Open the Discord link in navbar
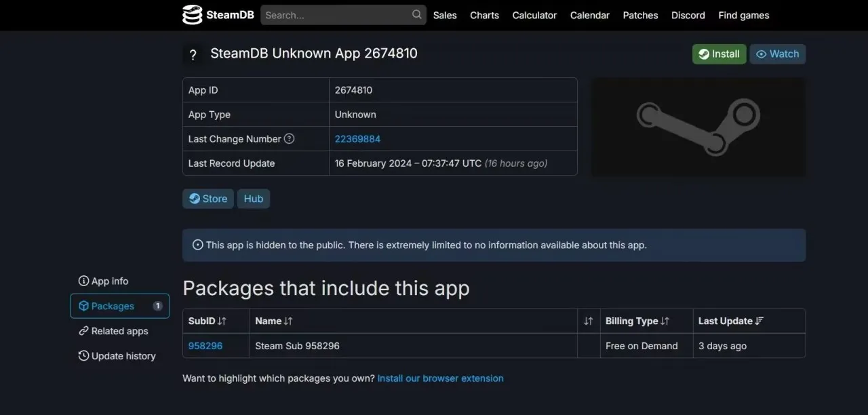The width and height of the screenshot is (868, 415). click(688, 15)
